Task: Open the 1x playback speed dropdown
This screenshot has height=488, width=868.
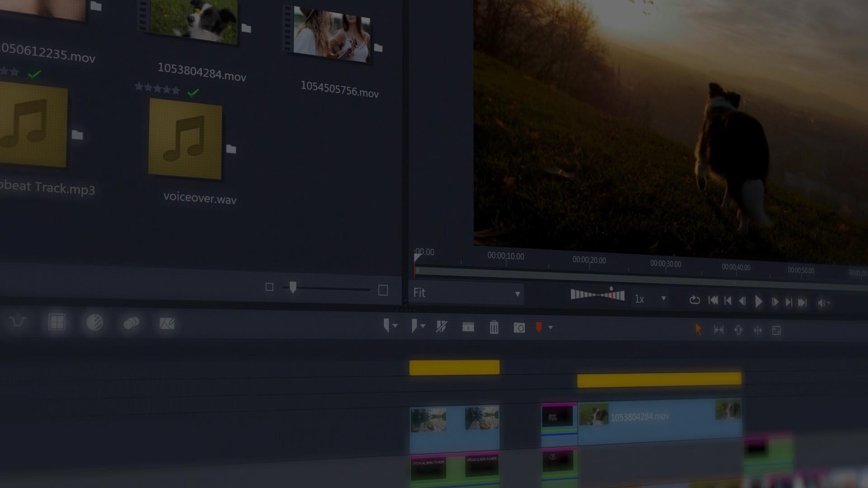Action: (x=650, y=299)
